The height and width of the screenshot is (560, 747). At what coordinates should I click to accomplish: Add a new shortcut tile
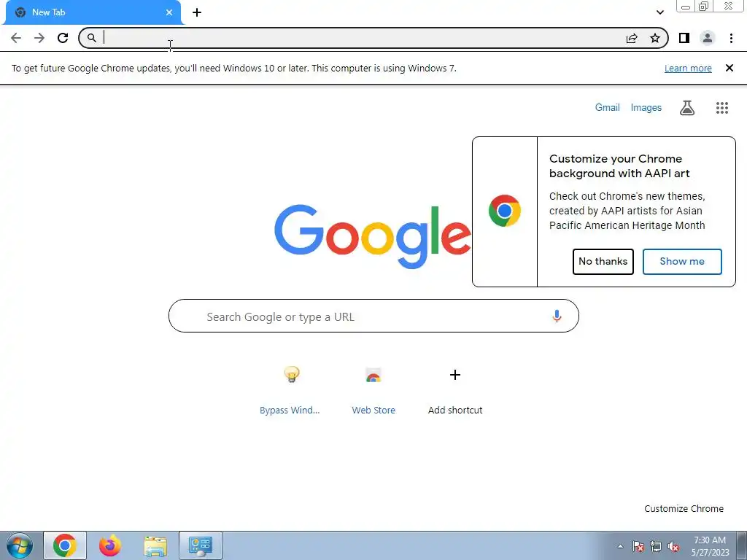(x=455, y=389)
